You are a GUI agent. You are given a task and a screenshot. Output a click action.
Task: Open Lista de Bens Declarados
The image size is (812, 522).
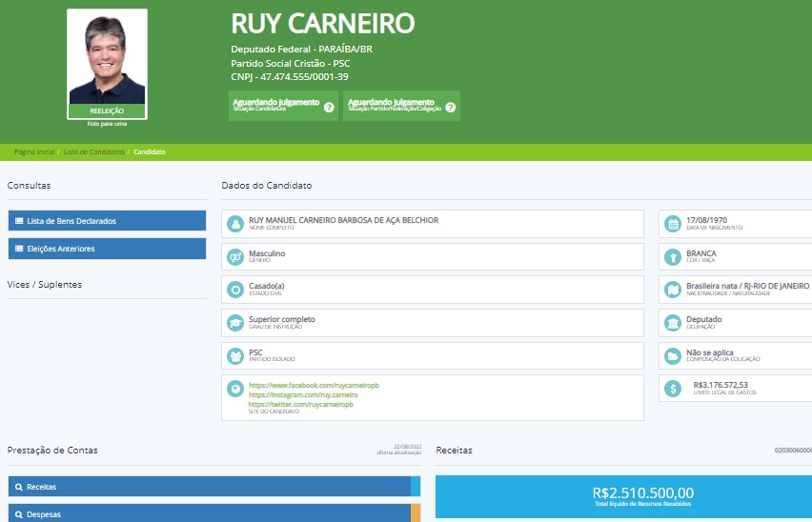pyautogui.click(x=107, y=221)
